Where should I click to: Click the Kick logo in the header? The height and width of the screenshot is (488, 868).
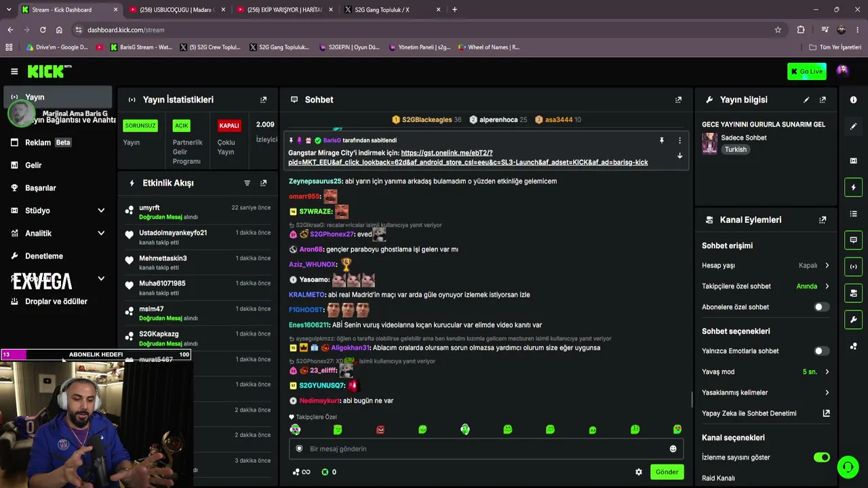coord(49,71)
